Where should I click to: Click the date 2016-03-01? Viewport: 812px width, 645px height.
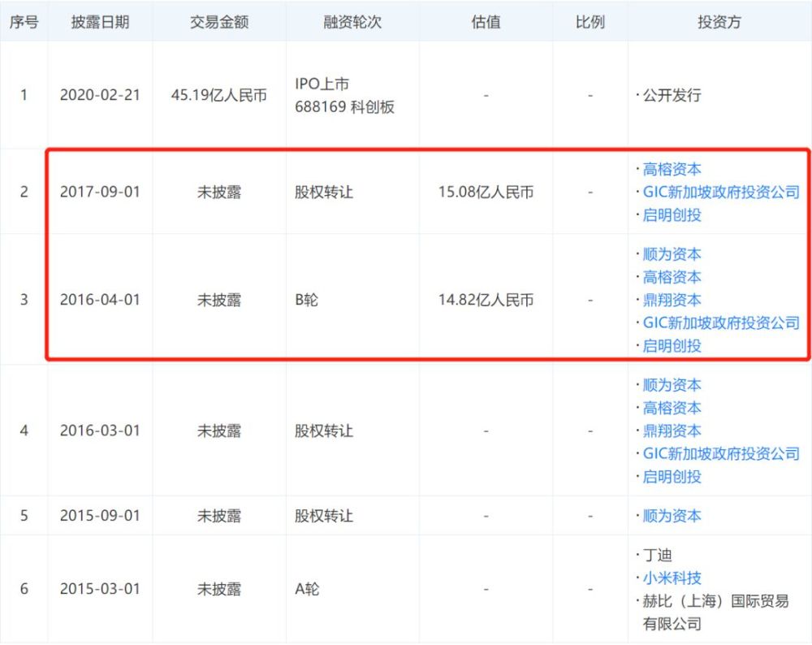pyautogui.click(x=100, y=431)
